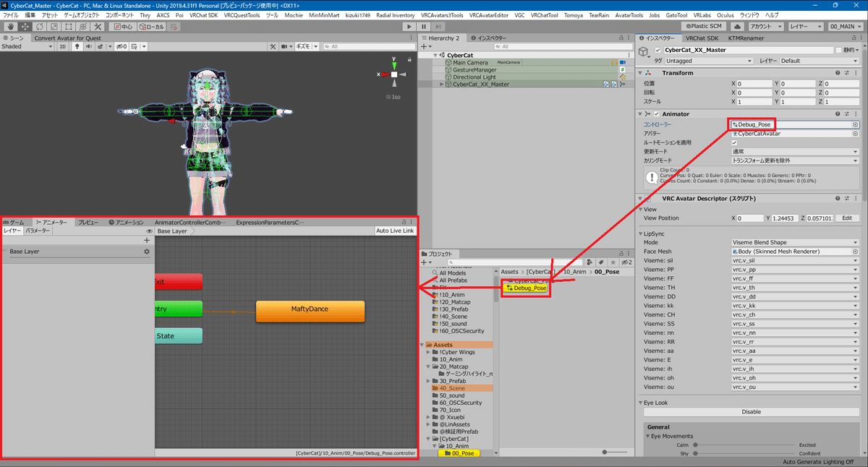Viewport: 868px width, 467px height.
Task: Open ギズモ gizmos dropdown
Action: (306, 46)
